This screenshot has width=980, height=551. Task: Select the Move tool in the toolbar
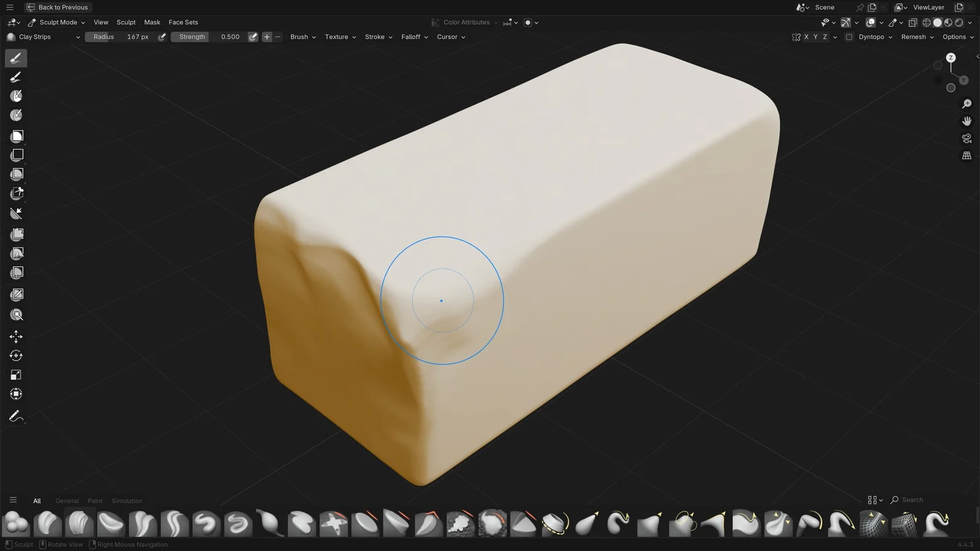16,336
